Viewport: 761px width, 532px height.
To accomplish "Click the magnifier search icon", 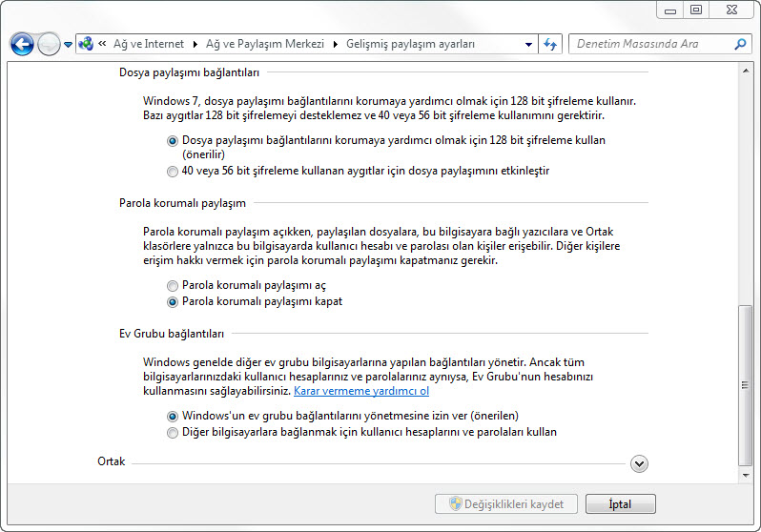I will (x=740, y=44).
